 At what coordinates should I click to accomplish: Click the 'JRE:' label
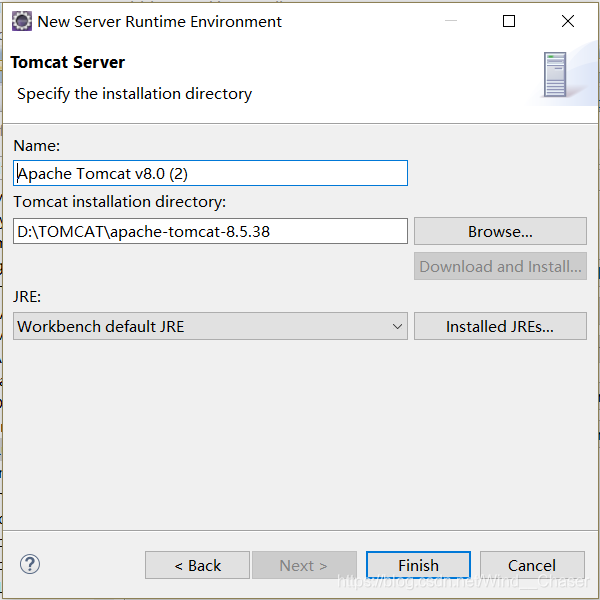pyautogui.click(x=27, y=297)
